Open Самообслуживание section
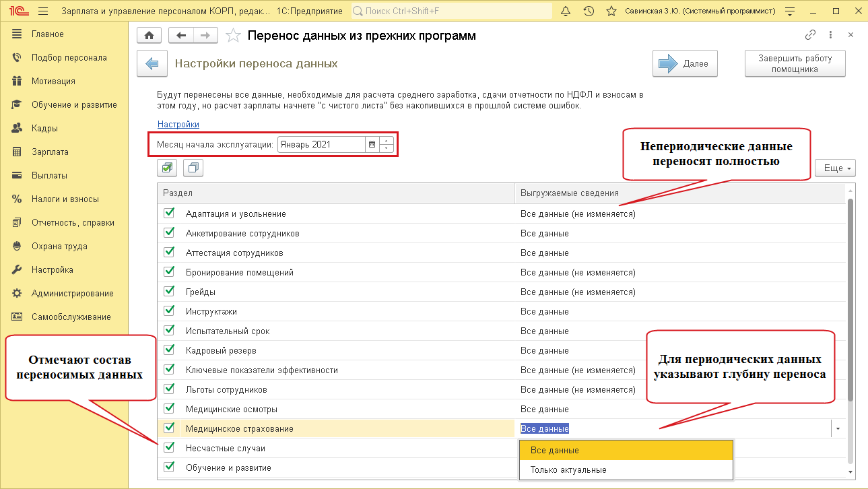This screenshot has width=868, height=489. click(71, 317)
